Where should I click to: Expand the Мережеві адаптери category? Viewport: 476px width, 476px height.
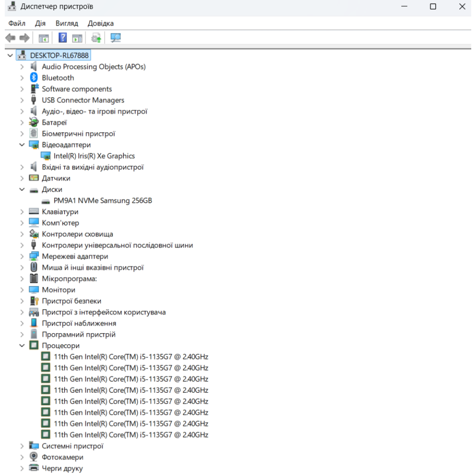(x=22, y=256)
